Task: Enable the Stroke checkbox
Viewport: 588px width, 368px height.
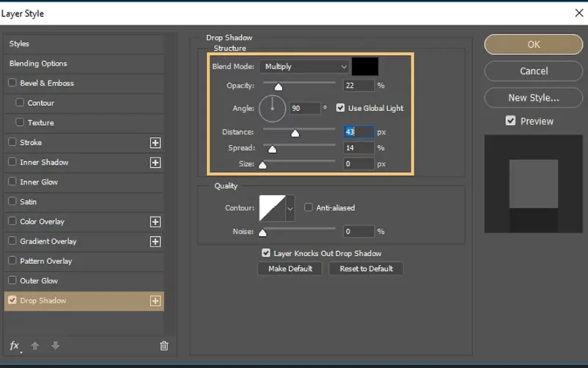Action: 12,142
